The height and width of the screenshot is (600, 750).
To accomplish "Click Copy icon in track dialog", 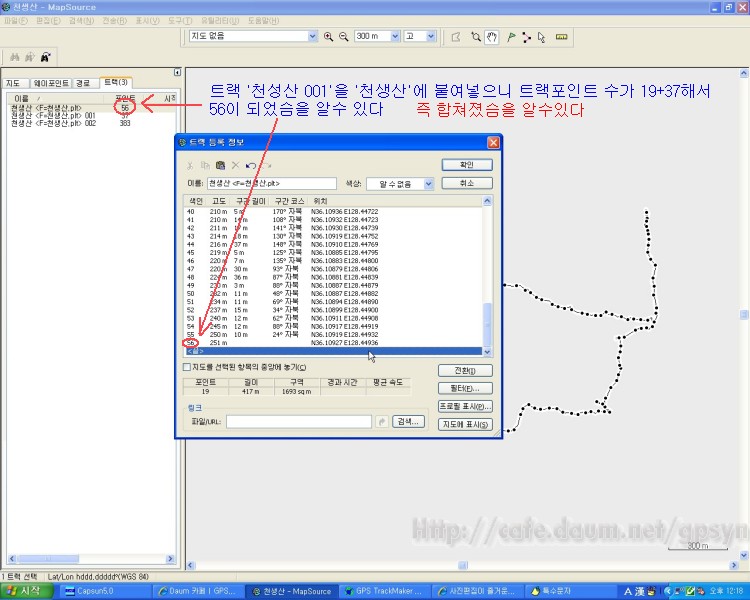I will coord(205,166).
